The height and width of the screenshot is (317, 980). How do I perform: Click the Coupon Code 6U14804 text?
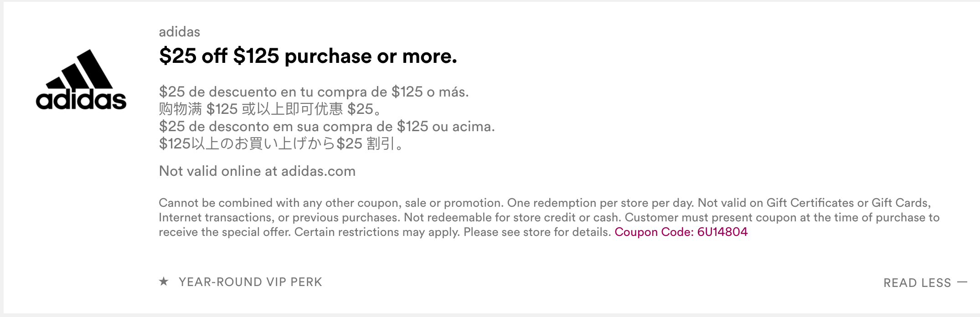point(681,232)
